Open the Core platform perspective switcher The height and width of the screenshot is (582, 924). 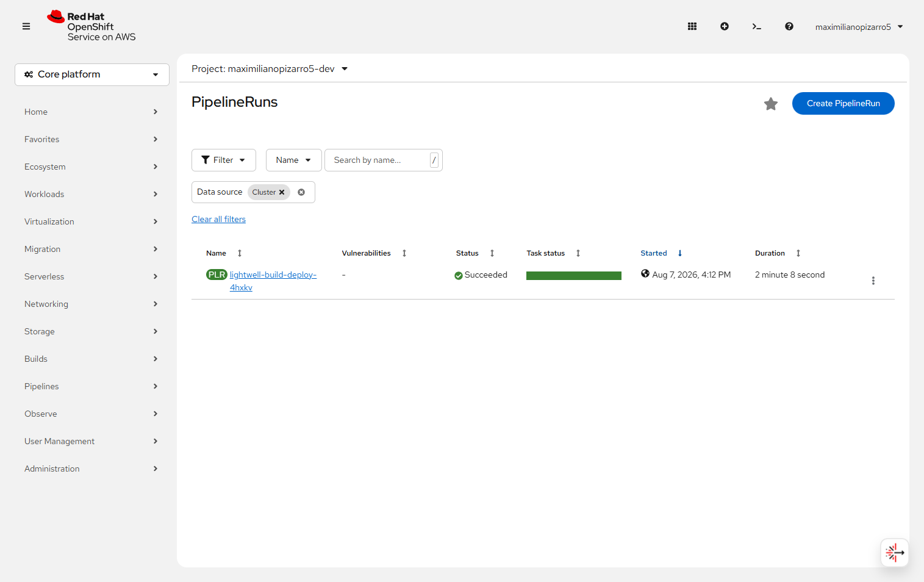pos(92,74)
